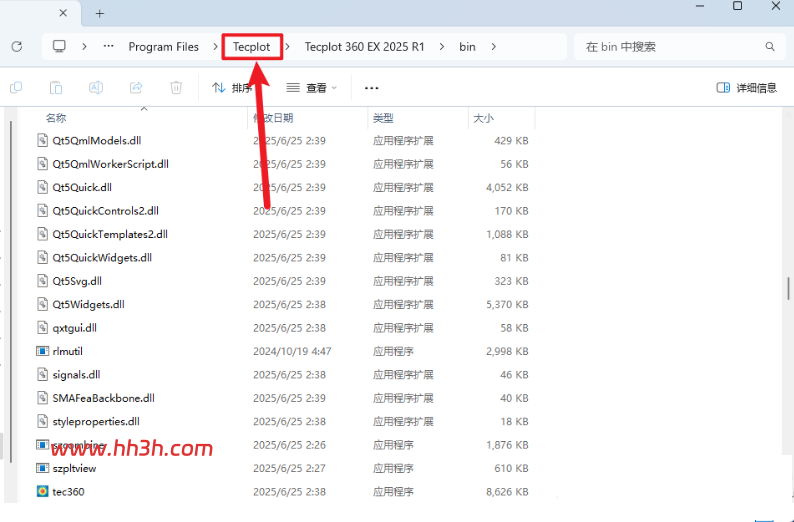The height and width of the screenshot is (522, 794).
Task: Click the Qt5Widgets.dll file icon
Action: pyautogui.click(x=43, y=304)
